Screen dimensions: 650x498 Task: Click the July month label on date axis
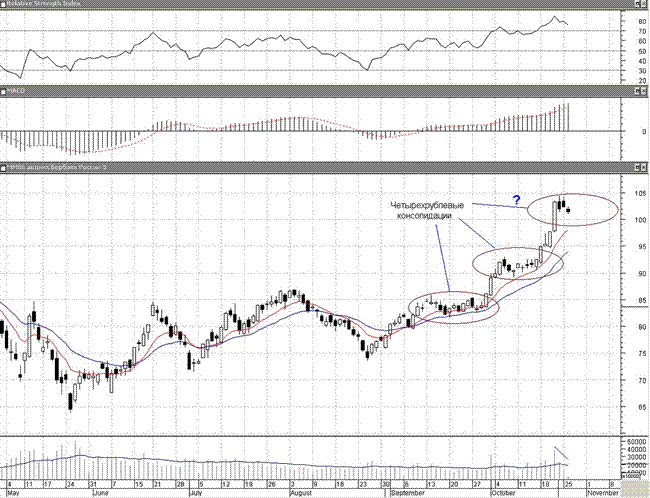pos(196,493)
